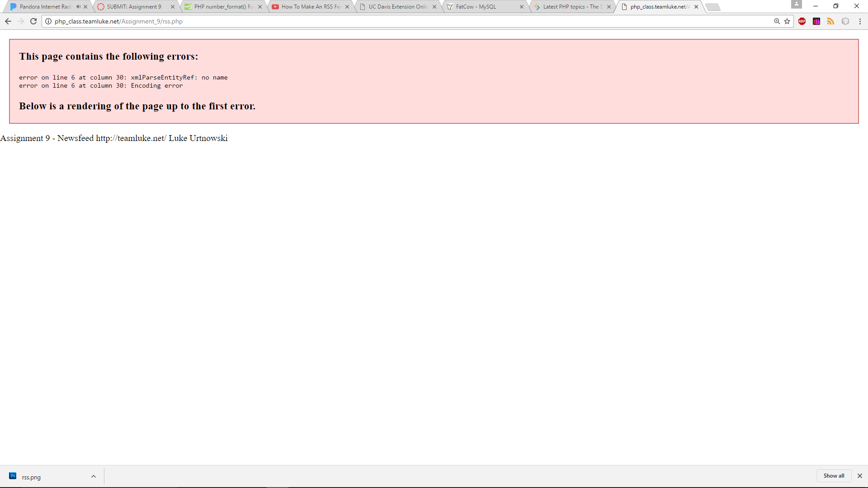Open the rss.png downloaded file
The height and width of the screenshot is (488, 868).
(31, 477)
